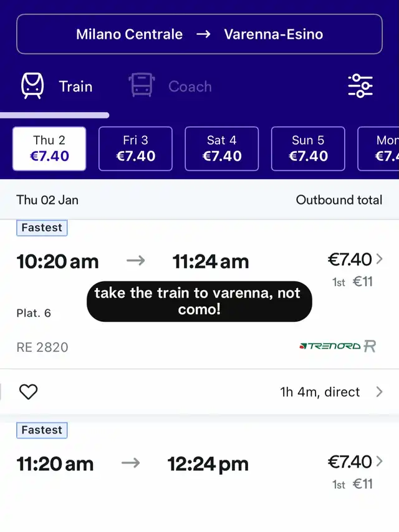399x532 pixels.
Task: Pick the Sun 5 date option
Action: tap(308, 148)
